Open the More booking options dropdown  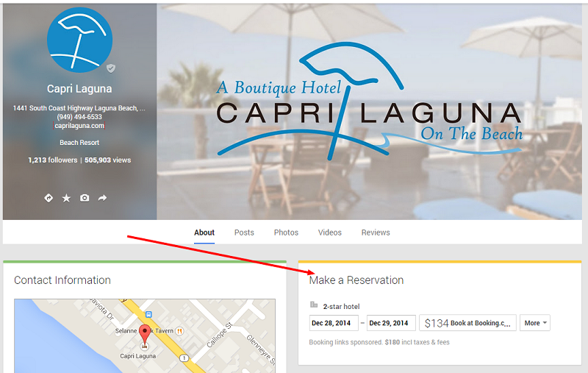pyautogui.click(x=535, y=323)
